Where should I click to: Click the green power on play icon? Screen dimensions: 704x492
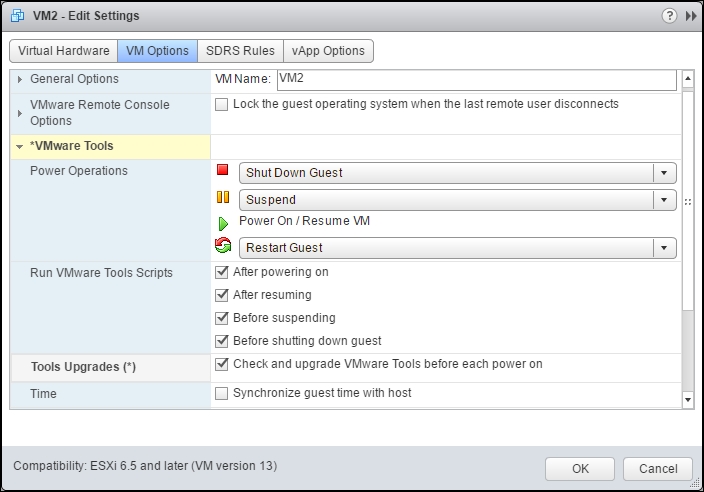pos(223,224)
